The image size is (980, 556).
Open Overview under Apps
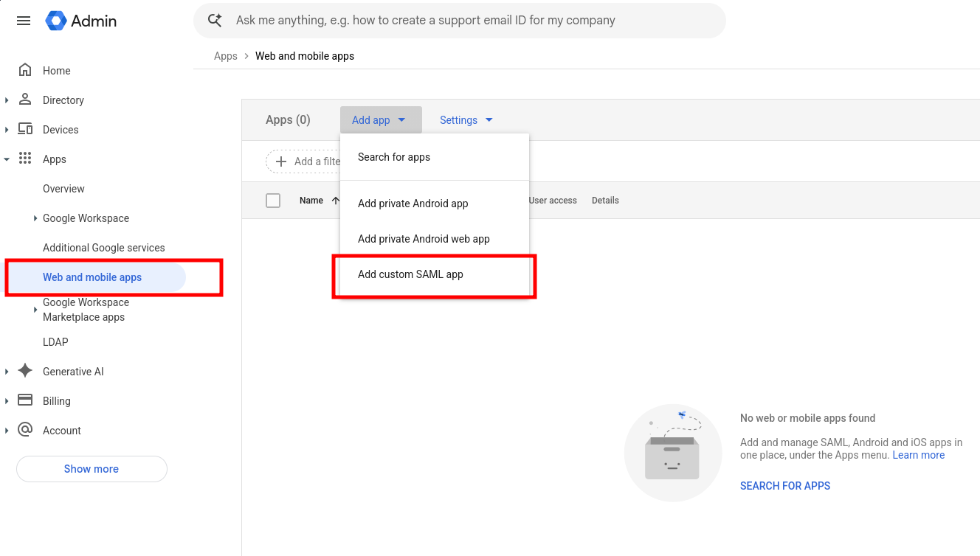tap(63, 189)
